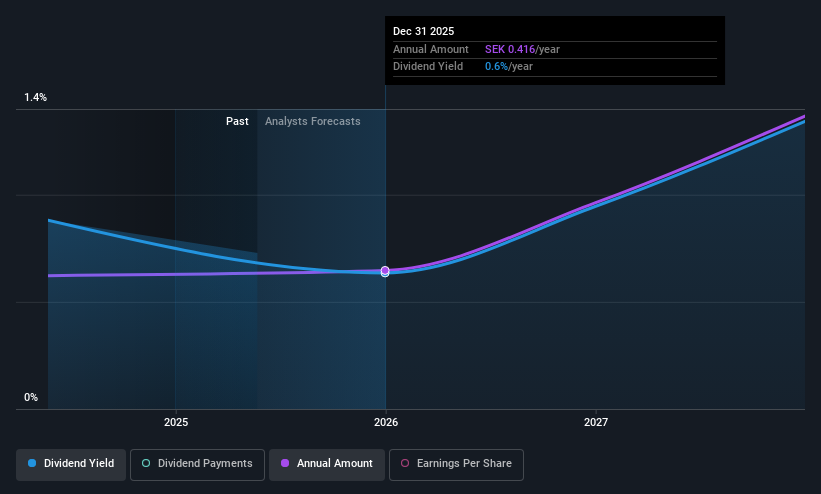The image size is (821, 494).
Task: Click the SEK 0.416/year value in tooltip
Action: (x=522, y=49)
